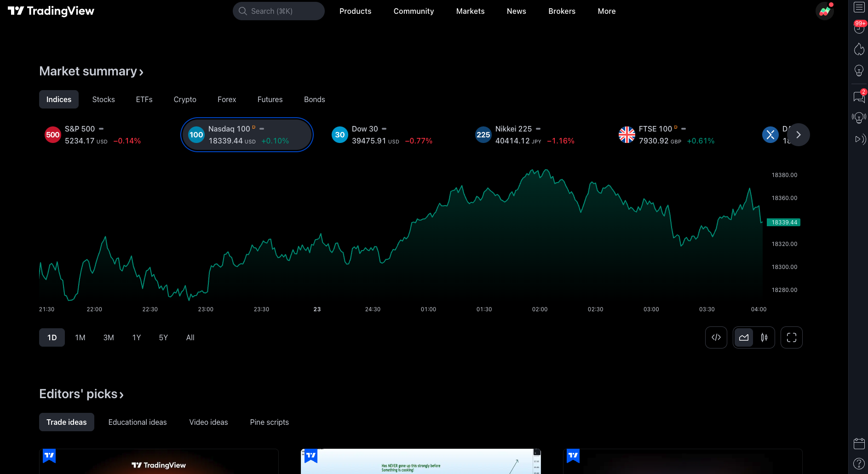The width and height of the screenshot is (868, 474).
Task: Open the ideas stream broadcast icon
Action: tap(859, 118)
